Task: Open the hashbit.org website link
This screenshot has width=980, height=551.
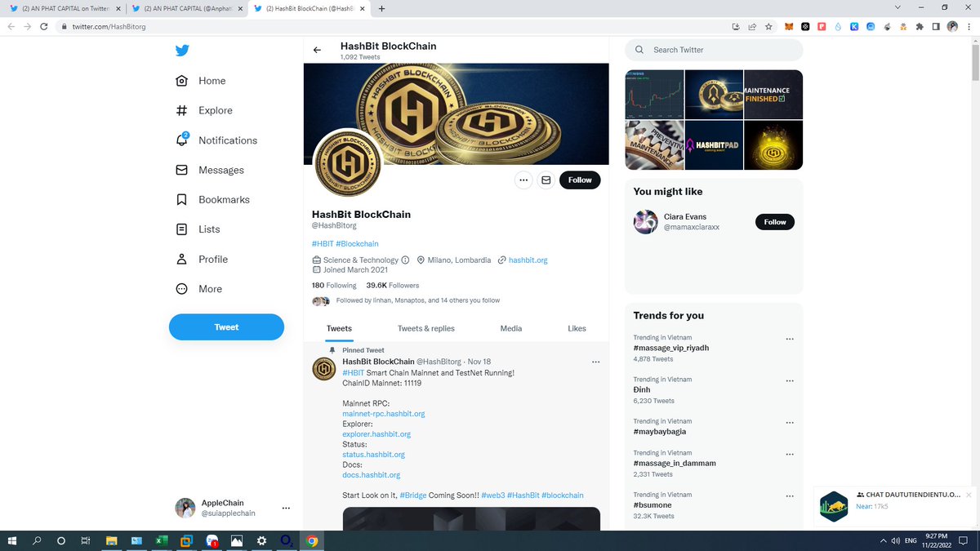Action: point(528,260)
